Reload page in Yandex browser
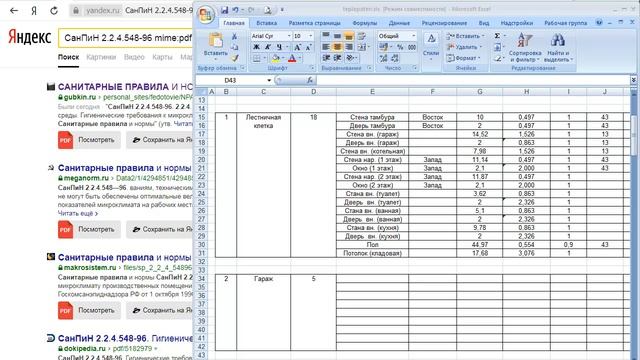The image size is (640, 360). click(x=54, y=11)
